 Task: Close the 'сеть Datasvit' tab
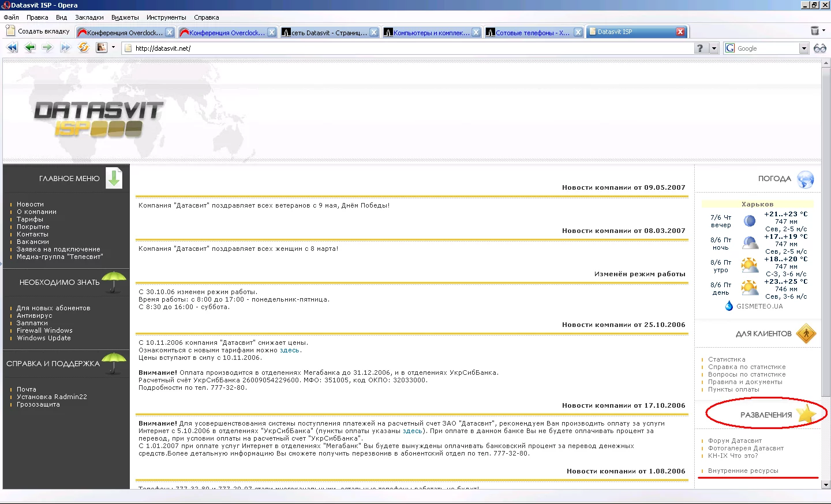click(x=374, y=32)
